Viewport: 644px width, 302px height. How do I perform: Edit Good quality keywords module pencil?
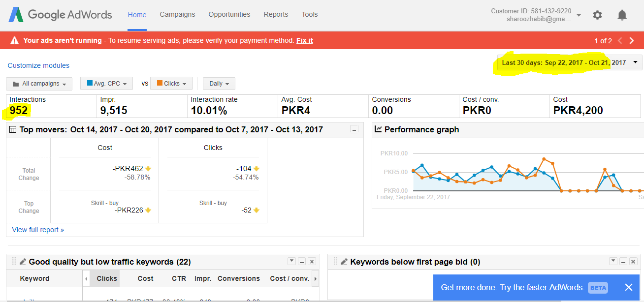click(23, 262)
